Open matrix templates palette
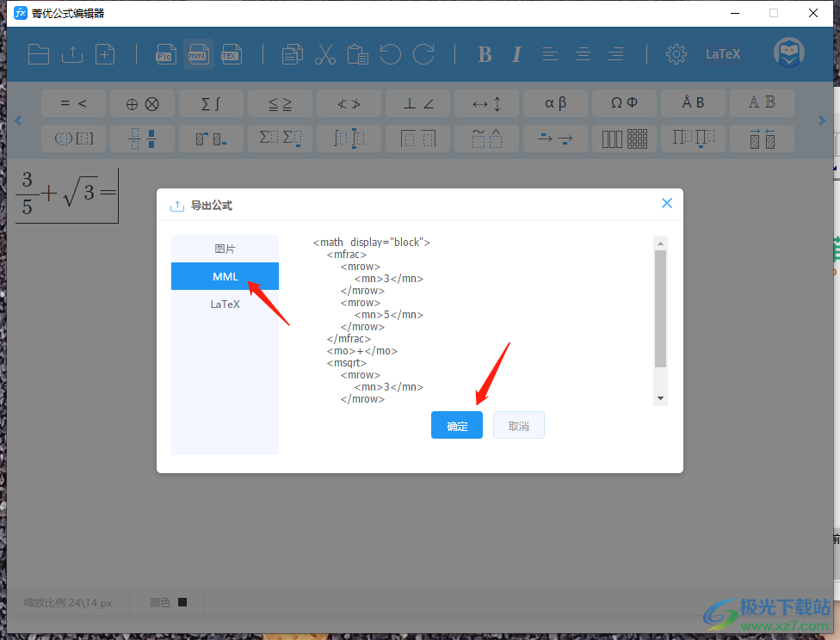The image size is (840, 640). click(x=624, y=138)
